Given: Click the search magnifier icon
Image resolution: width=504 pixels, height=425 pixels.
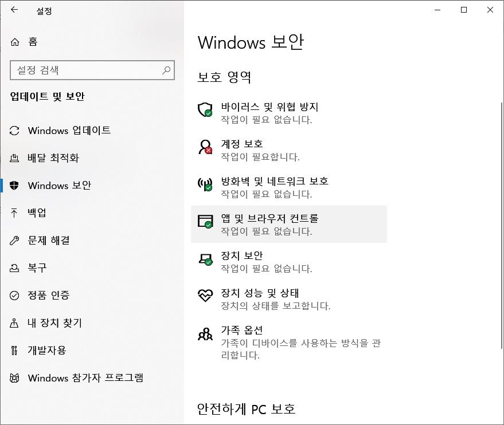Looking at the screenshot, I should click(x=166, y=70).
